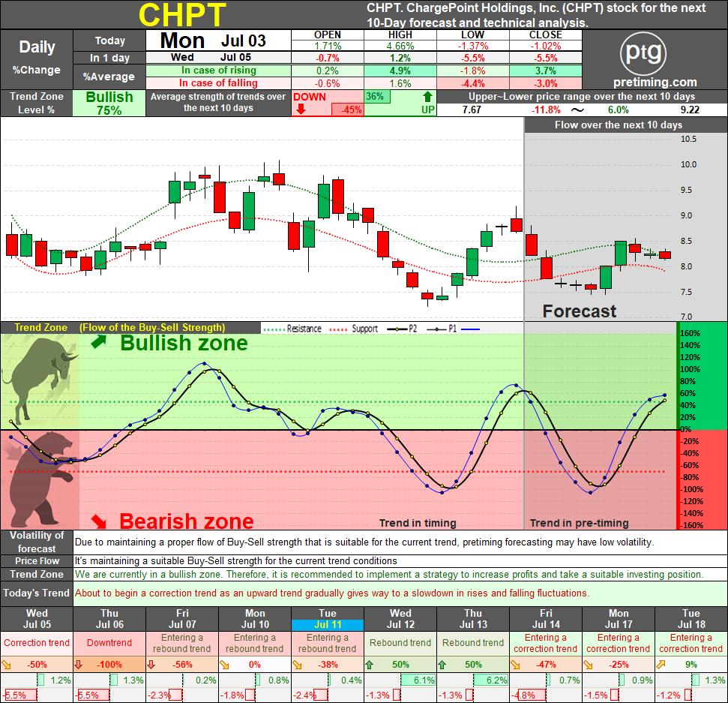Click the up-right arrow beside 9% for Jul 18

[661, 665]
